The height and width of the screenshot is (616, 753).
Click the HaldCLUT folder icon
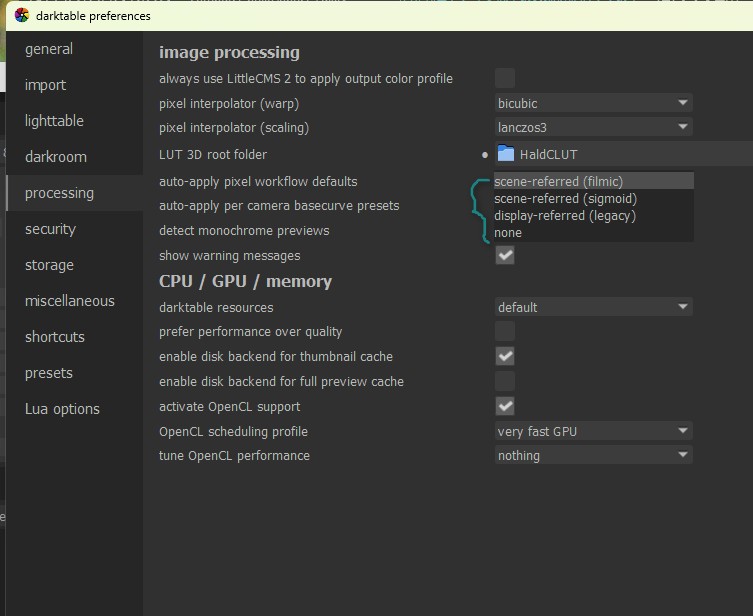click(x=505, y=154)
